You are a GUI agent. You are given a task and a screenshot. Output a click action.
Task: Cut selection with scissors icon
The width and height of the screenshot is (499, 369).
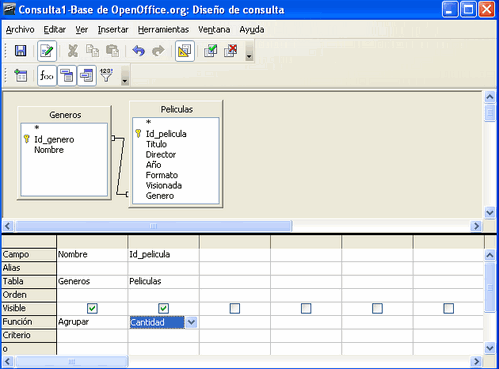click(x=73, y=51)
